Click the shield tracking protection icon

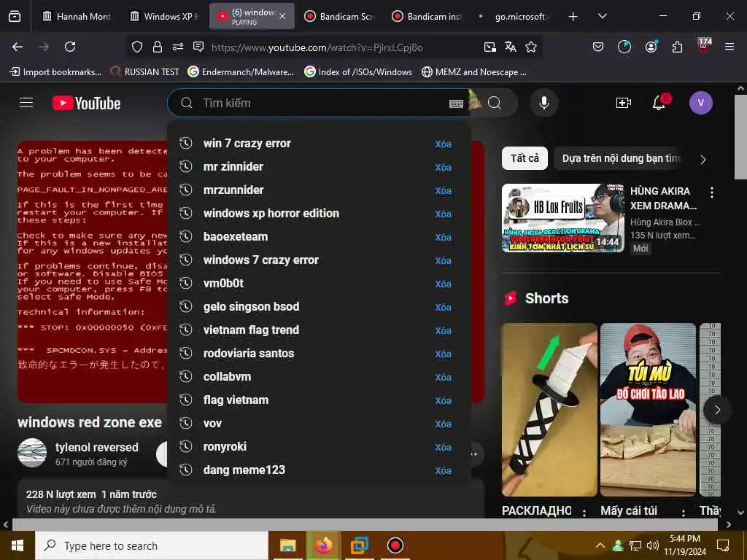[137, 47]
